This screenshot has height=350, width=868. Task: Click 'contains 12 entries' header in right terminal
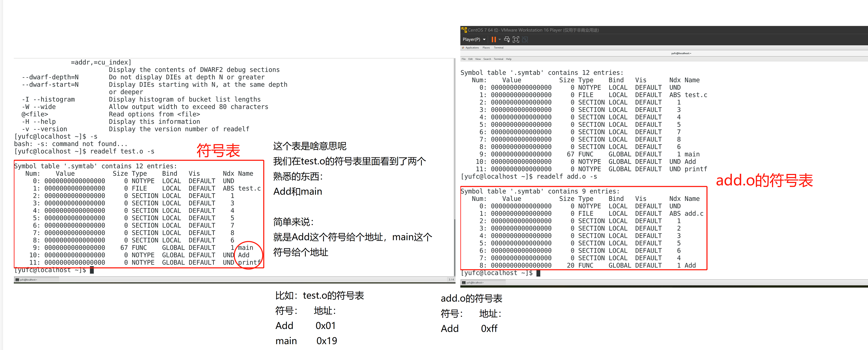[x=585, y=73]
